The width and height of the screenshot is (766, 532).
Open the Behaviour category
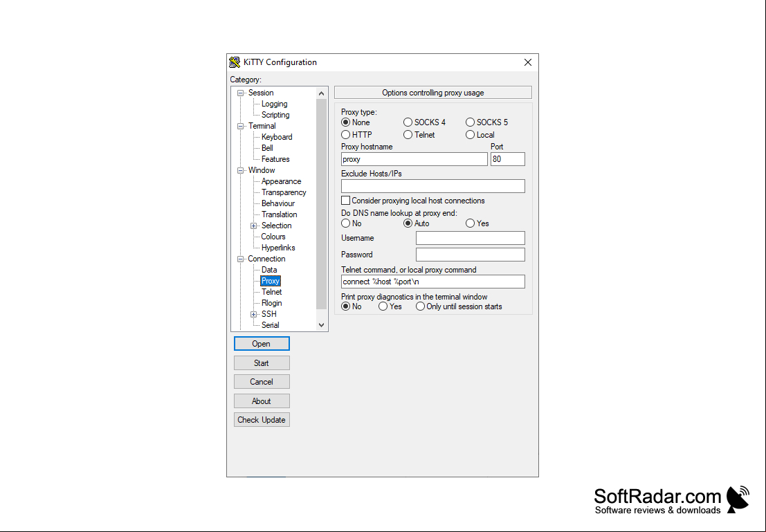click(x=278, y=203)
